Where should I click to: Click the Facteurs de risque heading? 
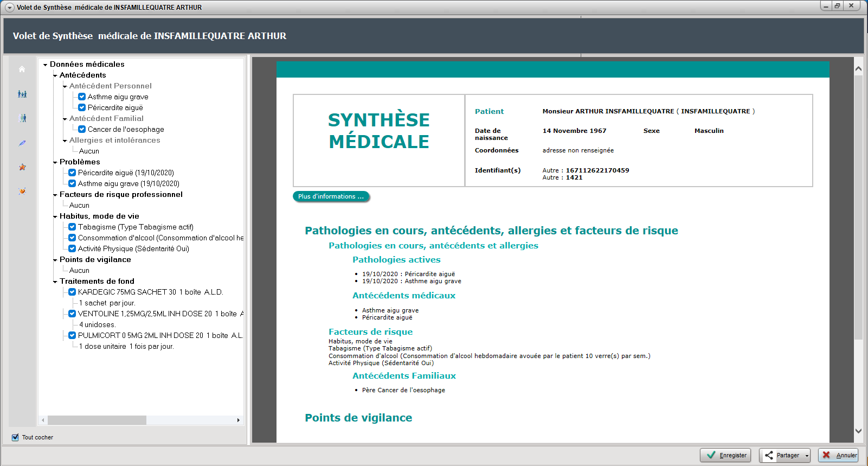[370, 332]
